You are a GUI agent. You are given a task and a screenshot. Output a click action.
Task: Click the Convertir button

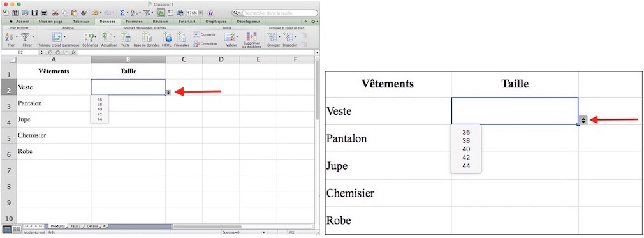(204, 34)
